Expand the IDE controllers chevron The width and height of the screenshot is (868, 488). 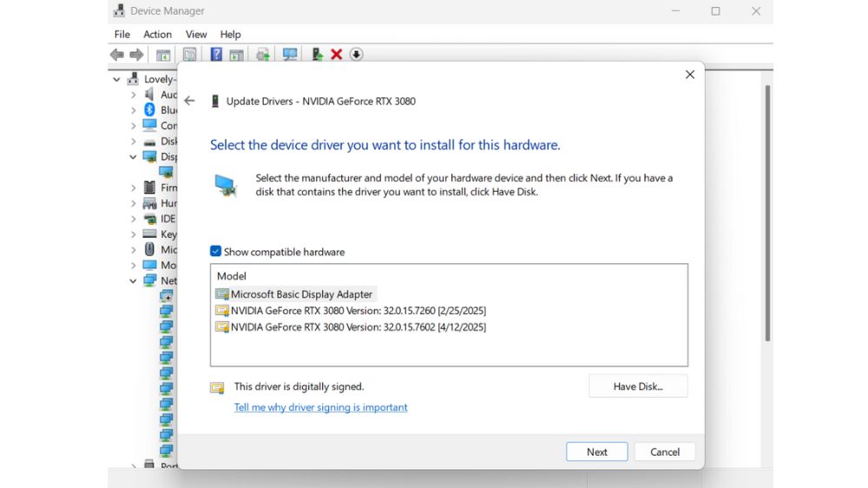click(x=133, y=219)
